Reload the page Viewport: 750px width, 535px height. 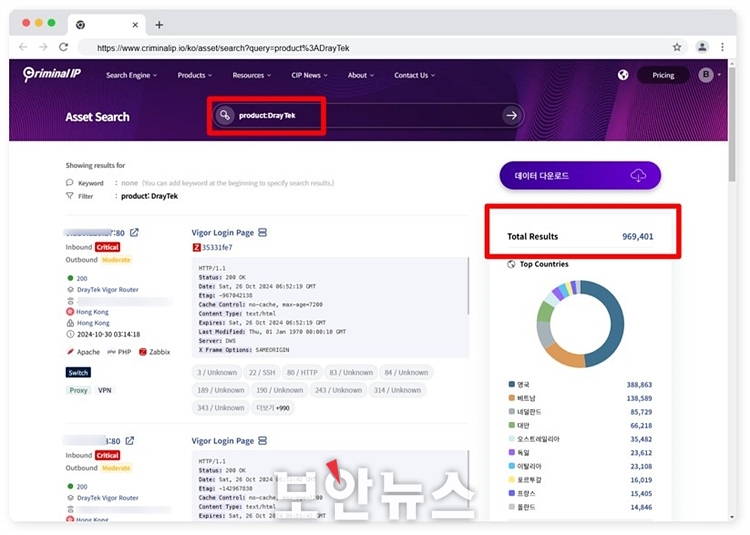pyautogui.click(x=63, y=47)
